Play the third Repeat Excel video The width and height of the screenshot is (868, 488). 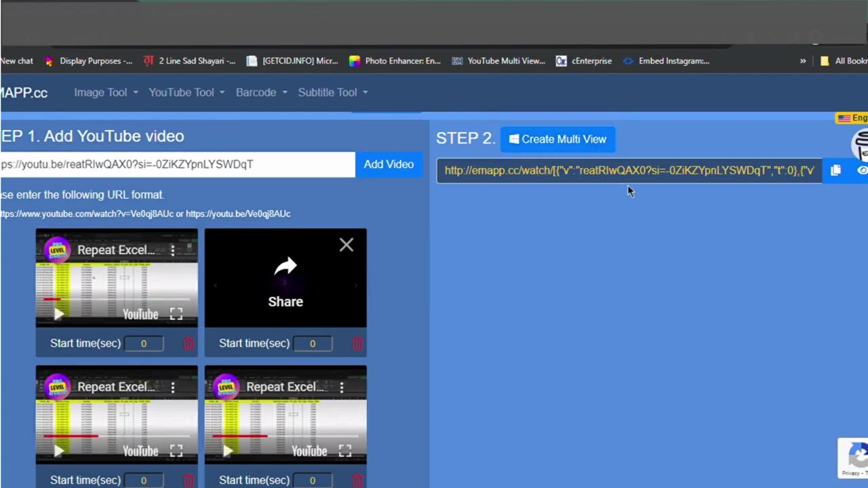(x=59, y=451)
